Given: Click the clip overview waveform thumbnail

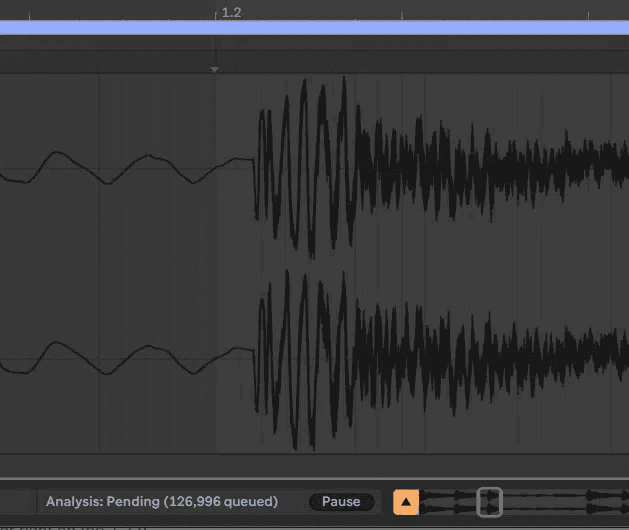Looking at the screenshot, I should [x=524, y=502].
